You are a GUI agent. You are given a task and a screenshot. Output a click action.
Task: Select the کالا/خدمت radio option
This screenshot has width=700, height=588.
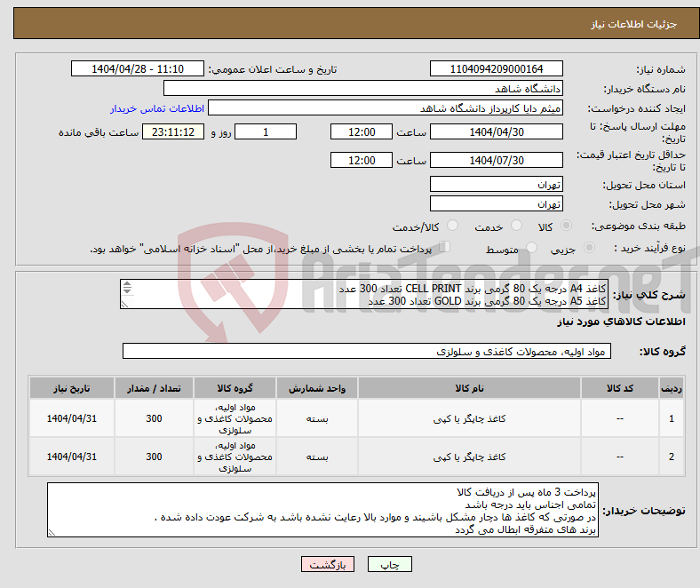pos(453,226)
